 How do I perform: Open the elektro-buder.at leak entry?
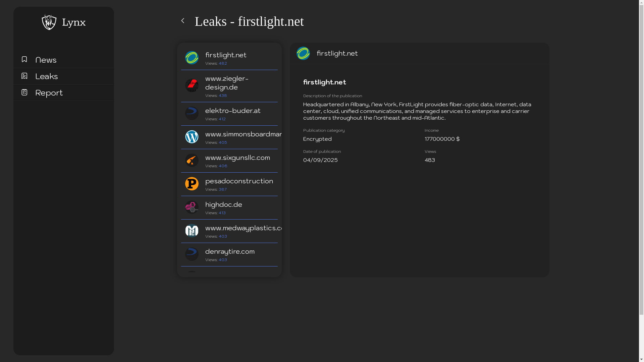233,111
